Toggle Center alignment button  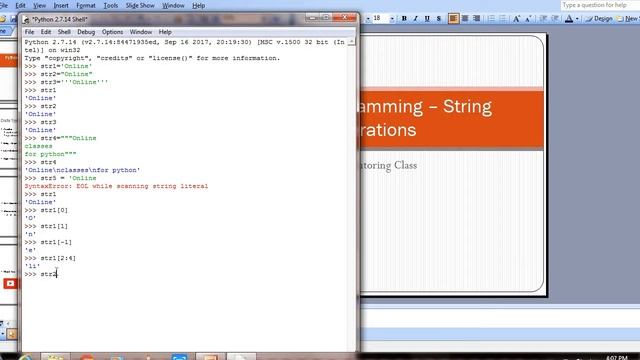(x=465, y=18)
